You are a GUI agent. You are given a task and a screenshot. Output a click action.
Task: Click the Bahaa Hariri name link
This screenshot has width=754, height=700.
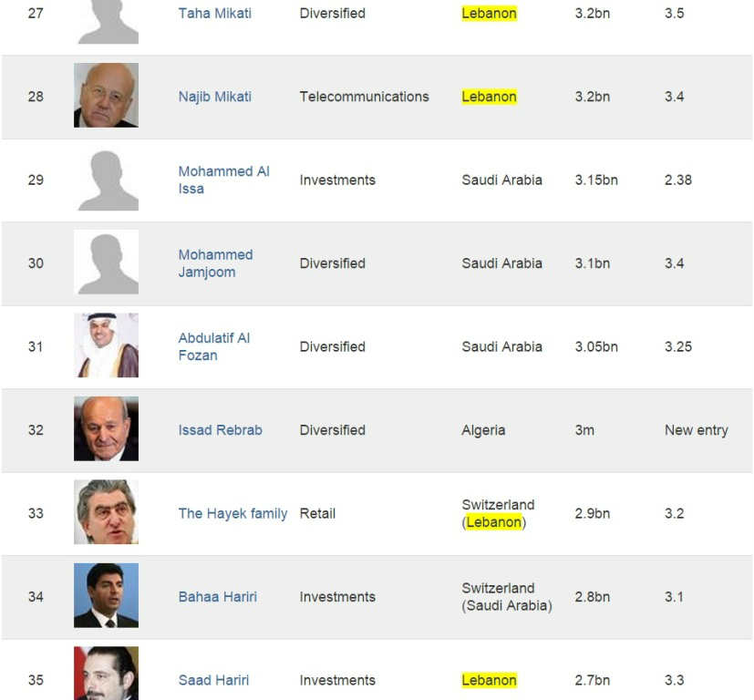(x=217, y=597)
